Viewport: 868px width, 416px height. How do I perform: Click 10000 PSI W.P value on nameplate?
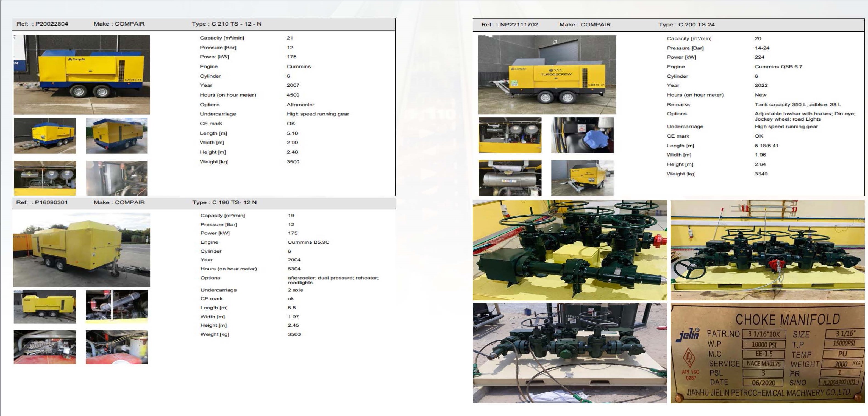tap(764, 344)
